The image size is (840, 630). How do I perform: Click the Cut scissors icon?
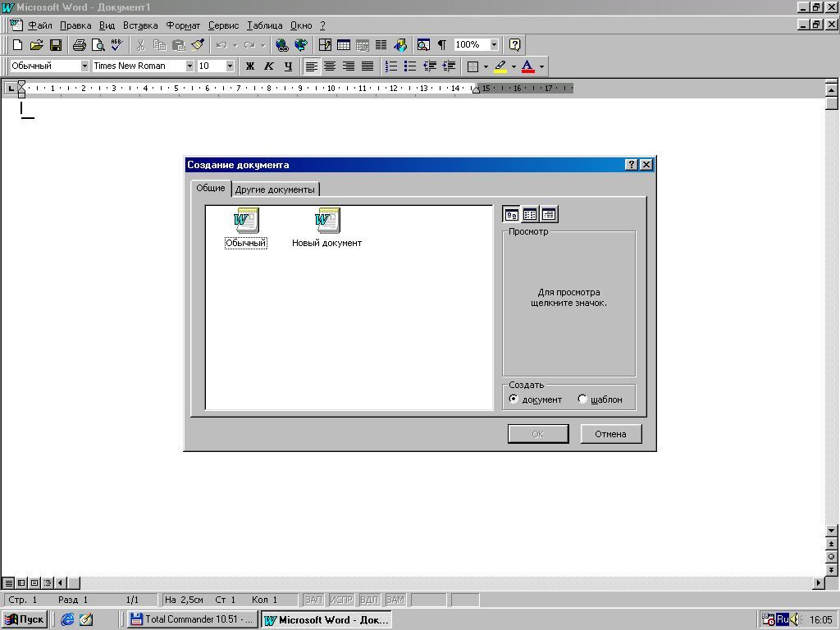tap(141, 45)
